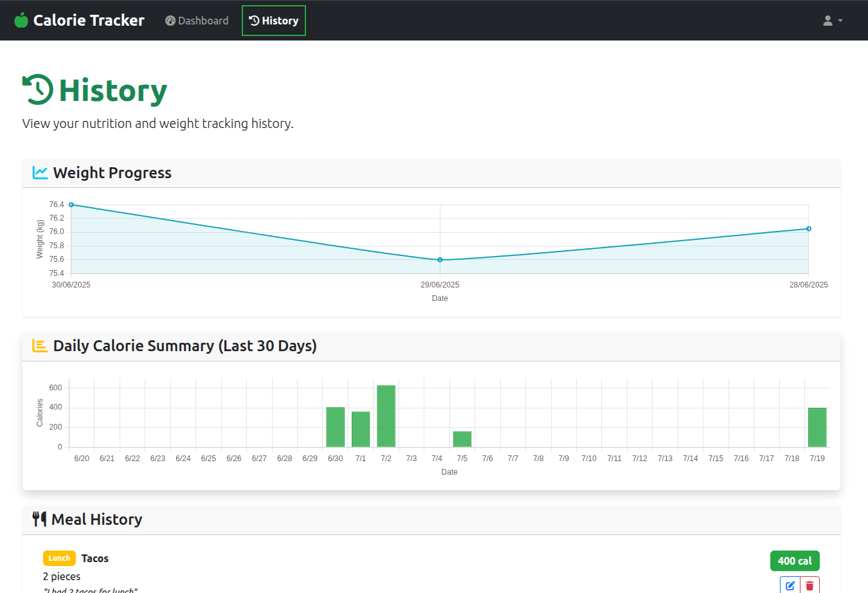Click the Weight Progress line chart icon
Image resolution: width=868 pixels, height=593 pixels.
pyautogui.click(x=40, y=172)
